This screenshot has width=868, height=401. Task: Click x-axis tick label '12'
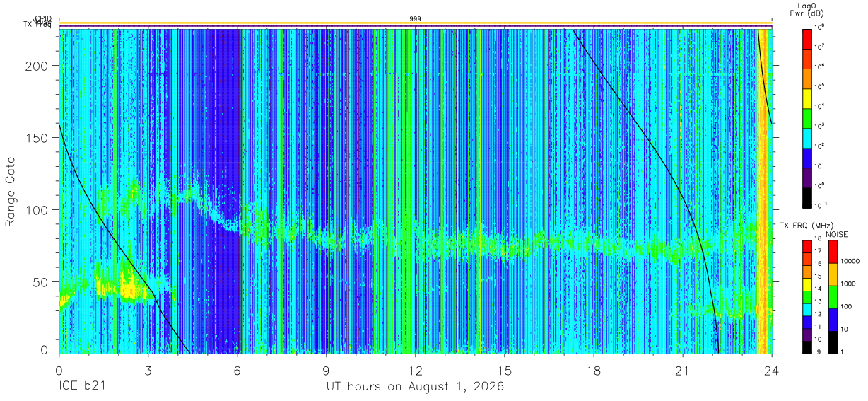[x=416, y=370]
